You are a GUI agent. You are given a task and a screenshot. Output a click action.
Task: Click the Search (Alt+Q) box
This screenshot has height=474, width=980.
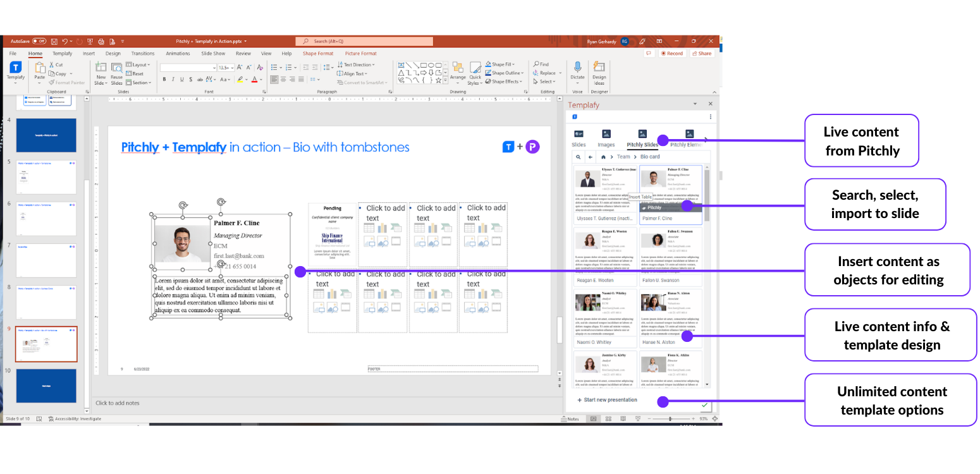point(364,41)
